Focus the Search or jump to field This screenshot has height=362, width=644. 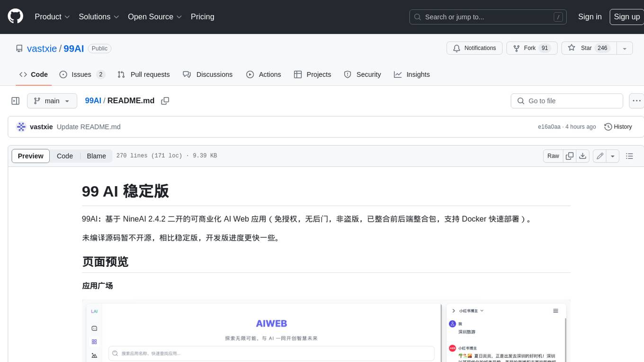(x=489, y=17)
